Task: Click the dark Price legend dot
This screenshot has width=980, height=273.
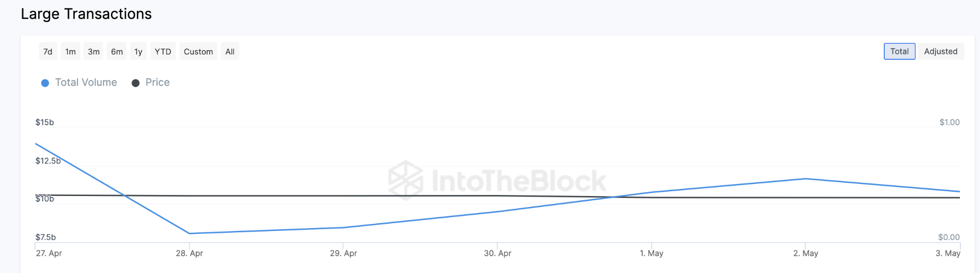Action: [x=135, y=83]
